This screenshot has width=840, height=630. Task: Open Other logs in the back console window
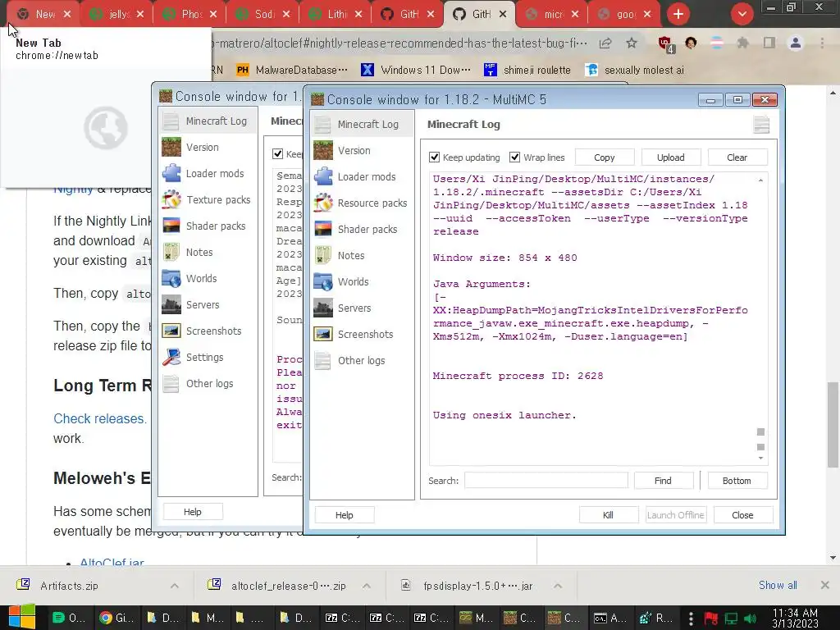208,384
